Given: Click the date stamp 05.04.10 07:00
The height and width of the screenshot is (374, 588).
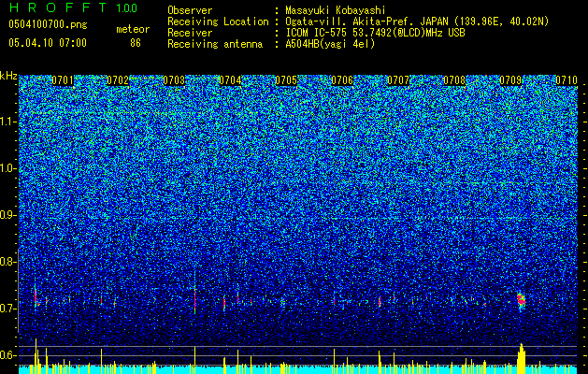Looking at the screenshot, I should pos(48,43).
